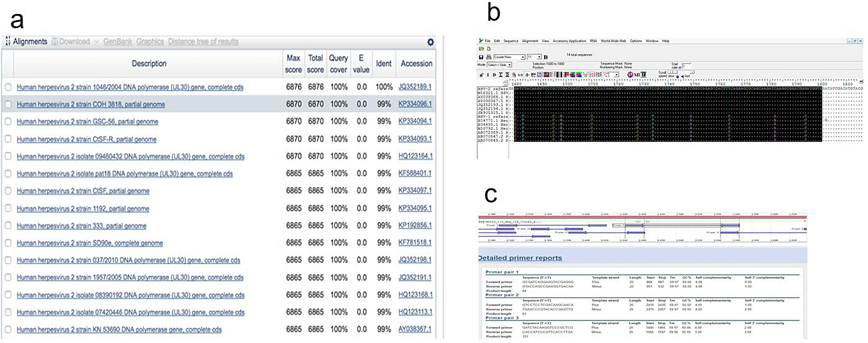The image size is (868, 343).
Task: Click the Start ruler at input field
Action: [x=686, y=65]
